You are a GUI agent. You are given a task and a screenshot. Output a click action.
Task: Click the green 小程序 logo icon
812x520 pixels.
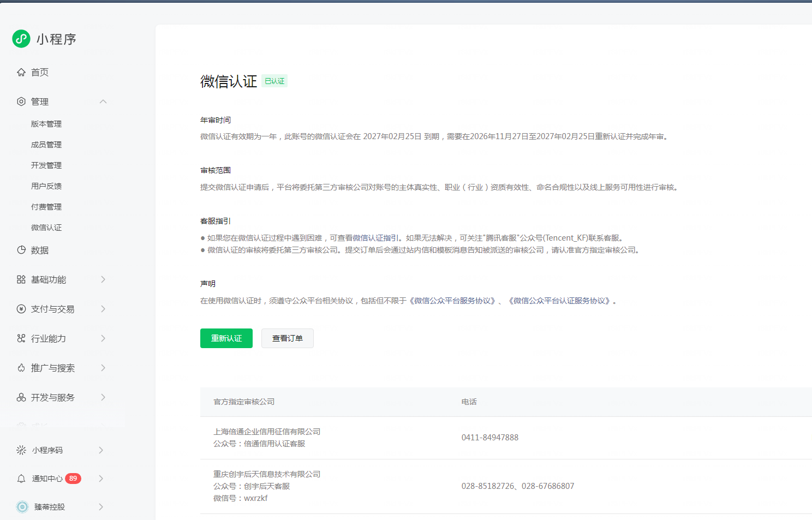[x=21, y=39]
